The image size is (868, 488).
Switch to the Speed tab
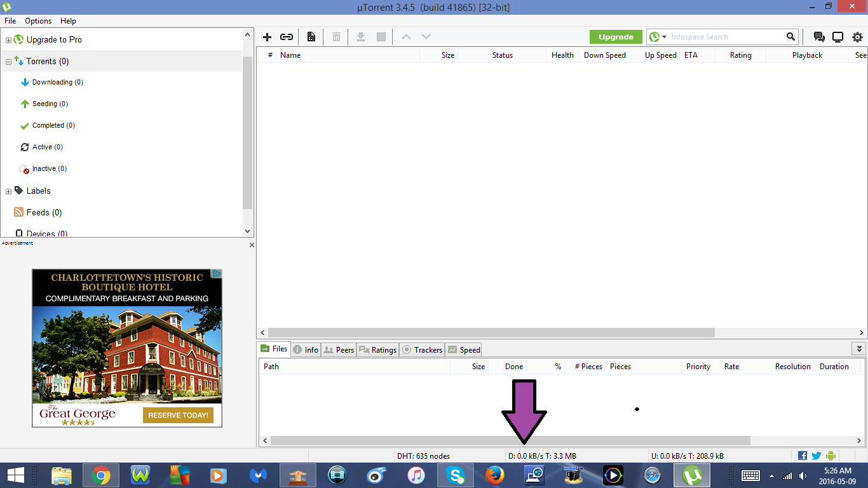[x=464, y=349]
